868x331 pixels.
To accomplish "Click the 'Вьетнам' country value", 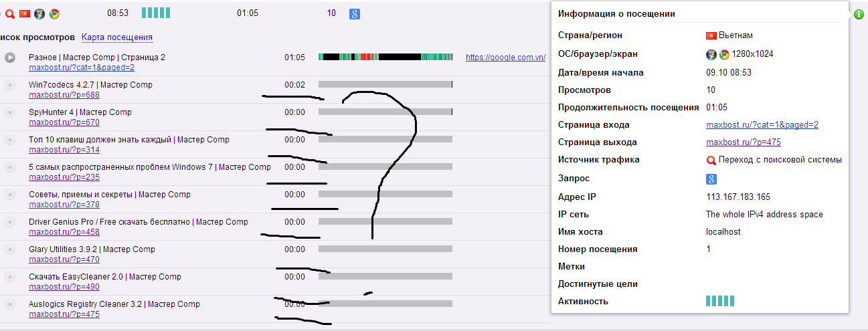I will tap(736, 35).
